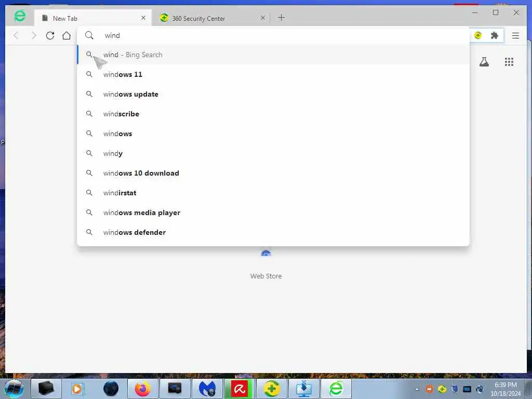The image size is (532, 399).
Task: Open the Web Store shortcut icon
Action: [266, 253]
